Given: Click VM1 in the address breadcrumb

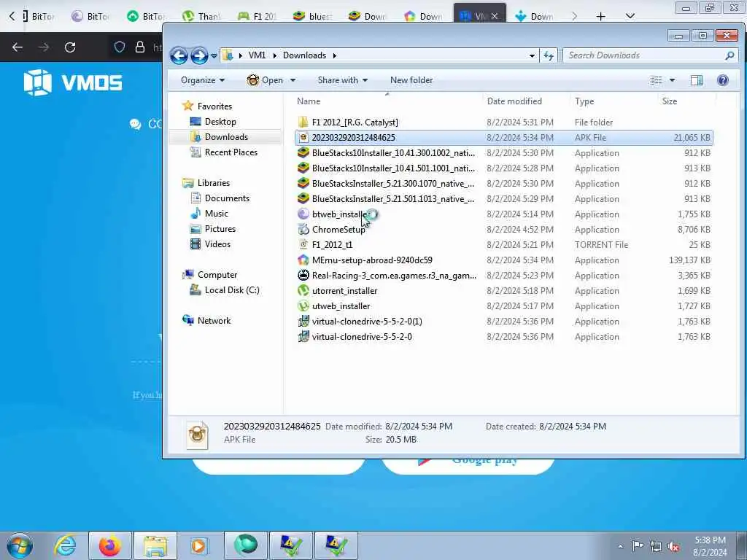Looking at the screenshot, I should click(257, 55).
